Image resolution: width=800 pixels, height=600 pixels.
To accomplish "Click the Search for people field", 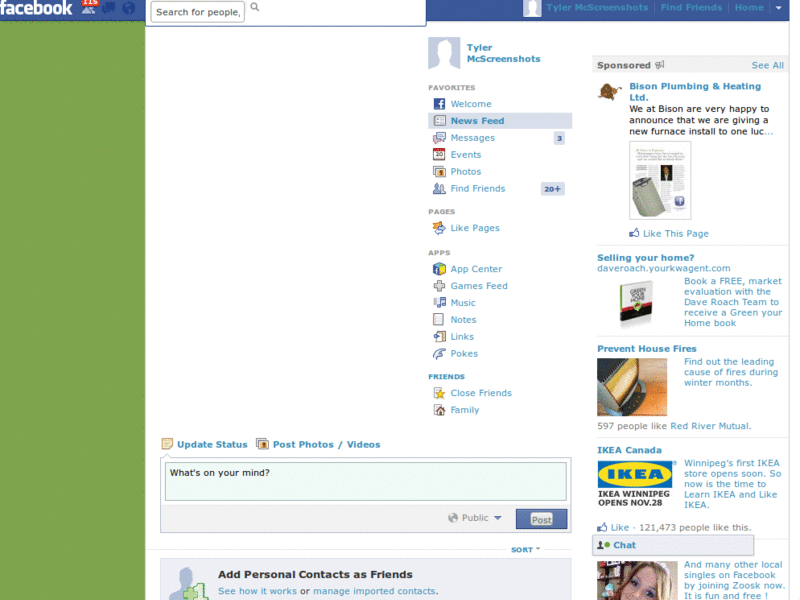I will pyautogui.click(x=197, y=12).
